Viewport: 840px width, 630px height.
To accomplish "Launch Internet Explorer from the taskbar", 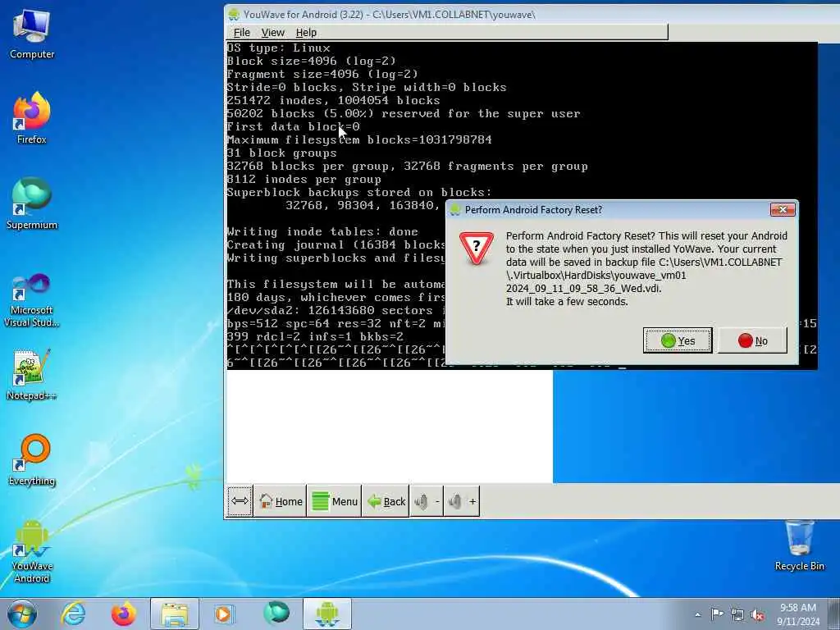I will (x=73, y=614).
